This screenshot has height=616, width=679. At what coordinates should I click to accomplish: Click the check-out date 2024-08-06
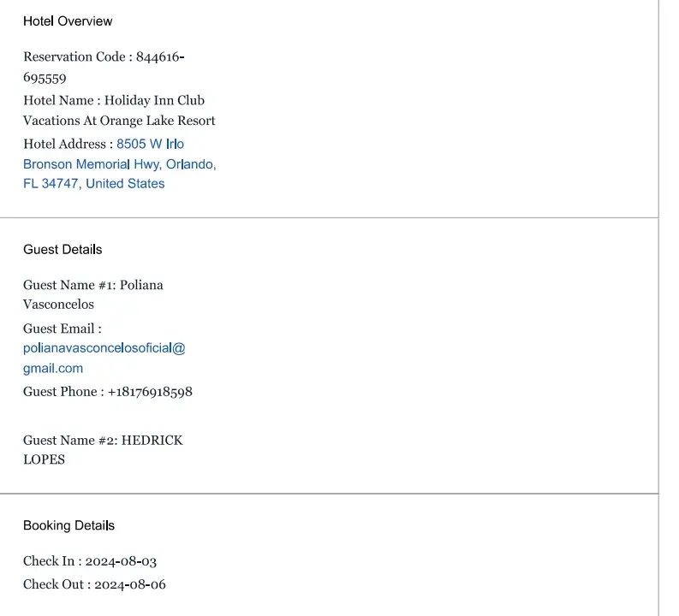130,584
